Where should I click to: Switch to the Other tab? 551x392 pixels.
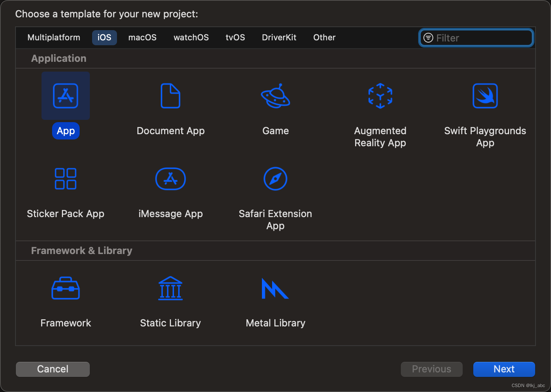325,38
